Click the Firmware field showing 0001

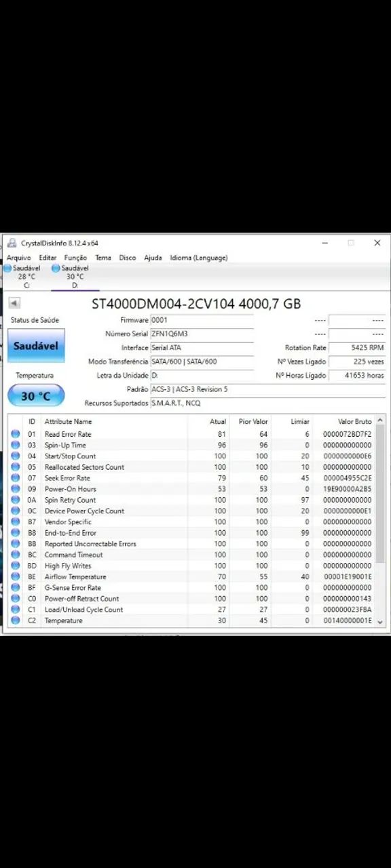202,320
